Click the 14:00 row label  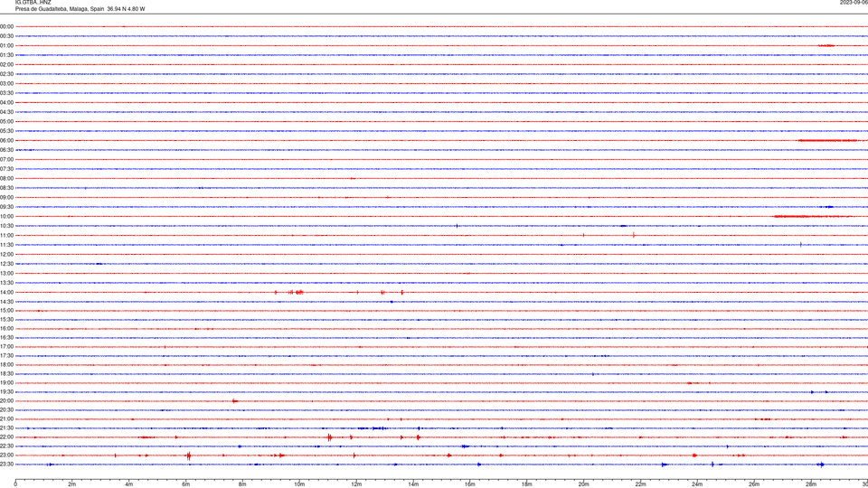[6, 292]
